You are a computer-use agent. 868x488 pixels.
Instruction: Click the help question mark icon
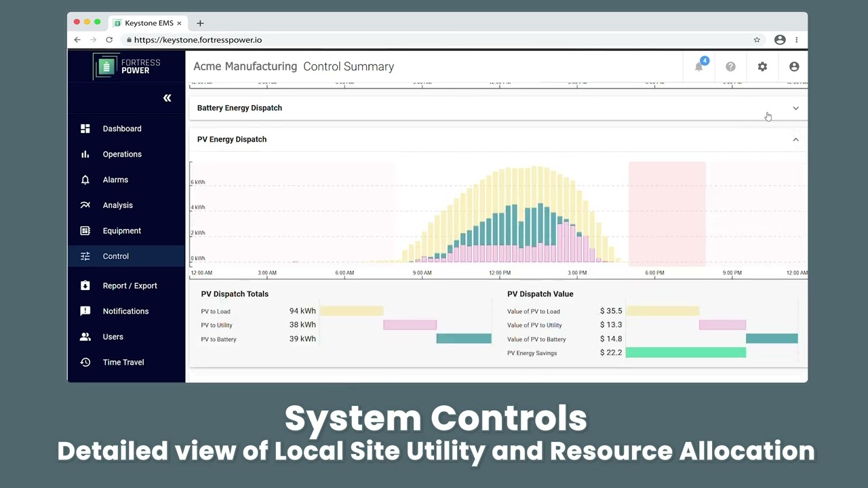tap(730, 66)
